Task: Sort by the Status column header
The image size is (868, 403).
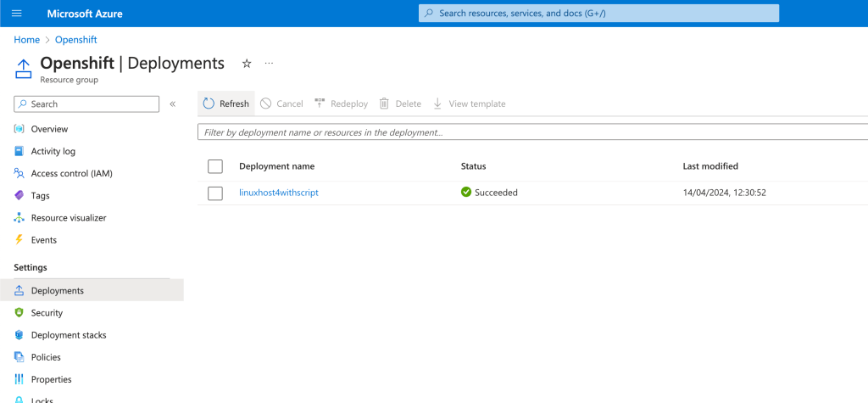Action: [x=473, y=166]
